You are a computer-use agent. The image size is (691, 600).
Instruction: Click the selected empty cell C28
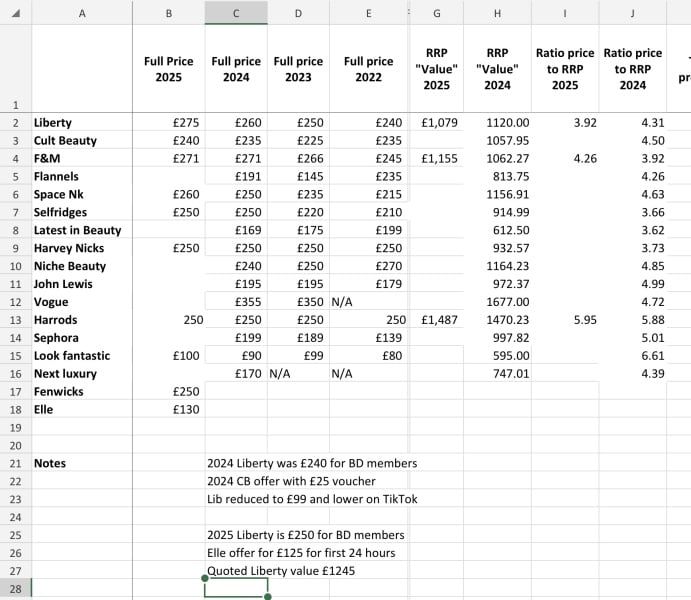point(236,589)
